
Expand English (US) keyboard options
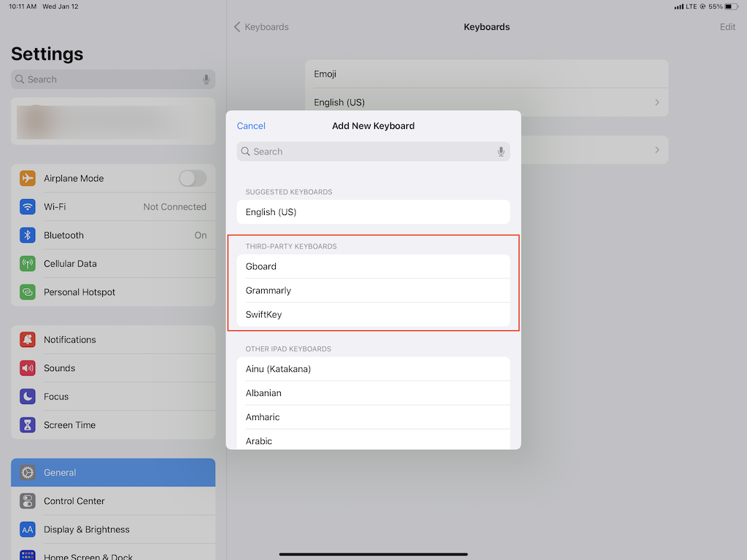click(x=487, y=102)
